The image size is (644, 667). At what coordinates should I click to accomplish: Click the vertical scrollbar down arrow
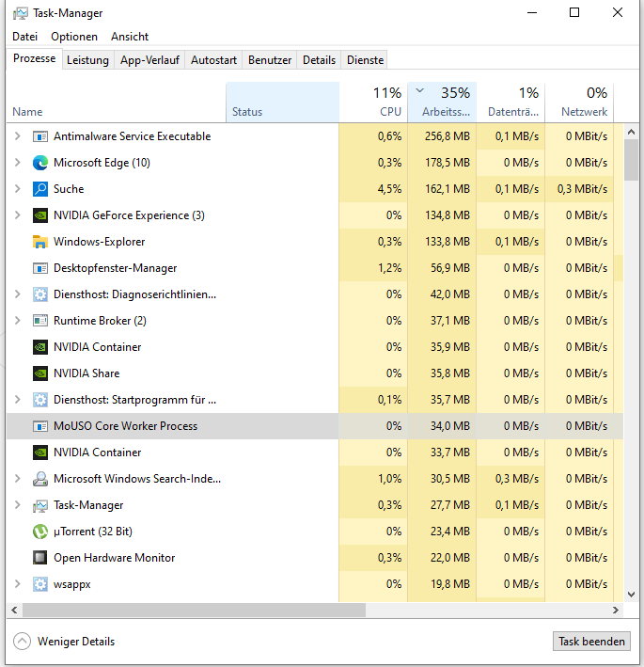tap(631, 595)
